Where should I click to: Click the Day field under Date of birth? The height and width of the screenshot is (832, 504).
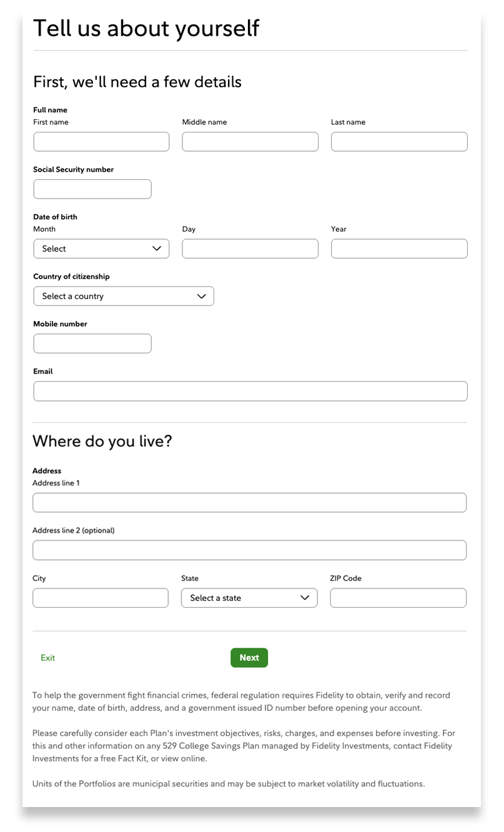(249, 249)
